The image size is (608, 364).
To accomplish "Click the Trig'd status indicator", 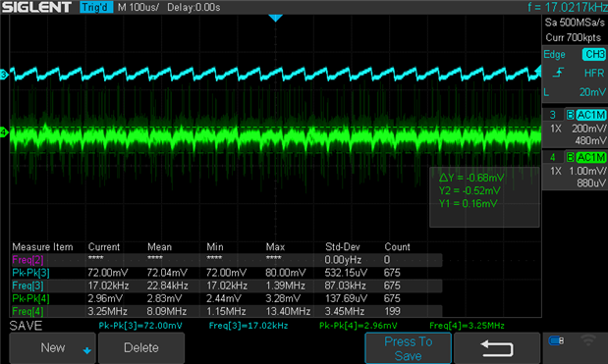I will (x=96, y=7).
